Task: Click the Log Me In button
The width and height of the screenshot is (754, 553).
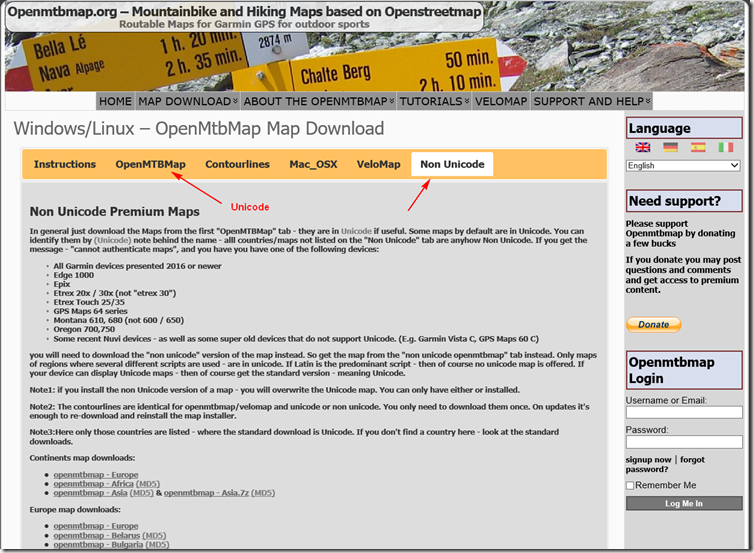Action: 684,503
